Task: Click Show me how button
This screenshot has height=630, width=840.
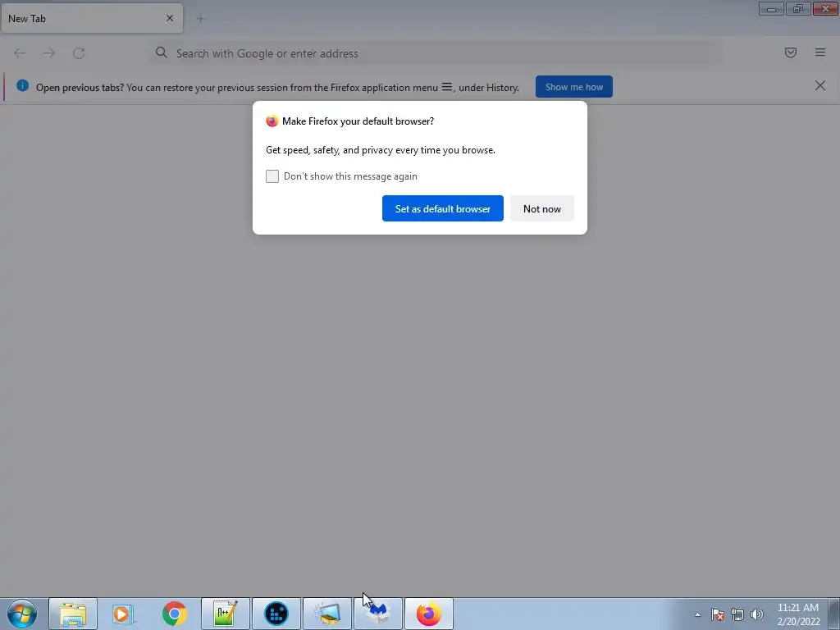Action: (573, 87)
